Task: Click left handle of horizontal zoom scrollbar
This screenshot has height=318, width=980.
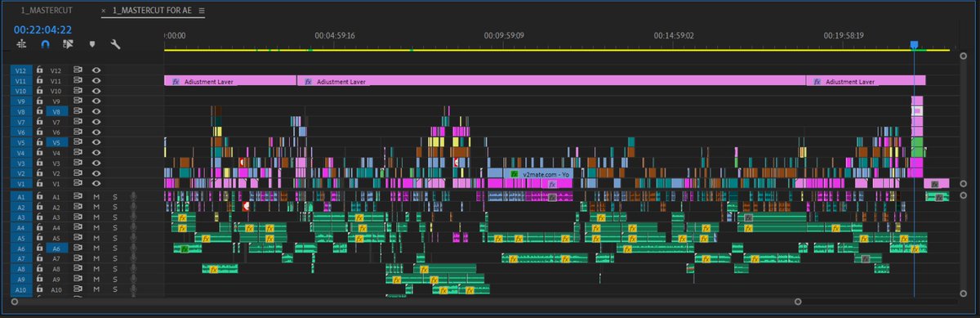Action: coord(16,302)
